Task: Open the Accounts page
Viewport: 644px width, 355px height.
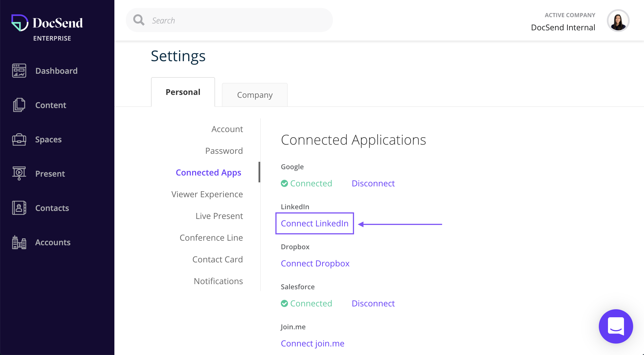Action: tap(53, 242)
